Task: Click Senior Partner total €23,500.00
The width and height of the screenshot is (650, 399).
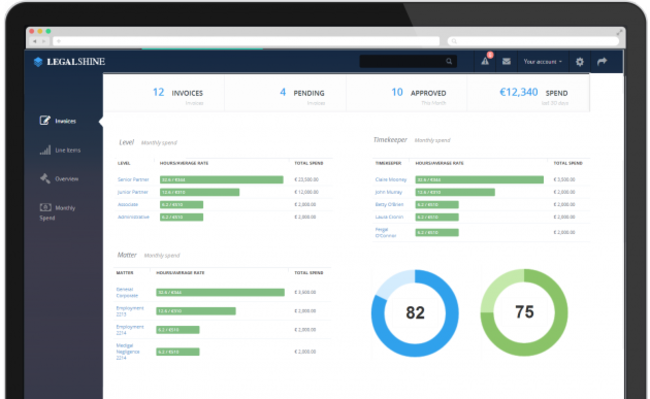Action: (306, 179)
